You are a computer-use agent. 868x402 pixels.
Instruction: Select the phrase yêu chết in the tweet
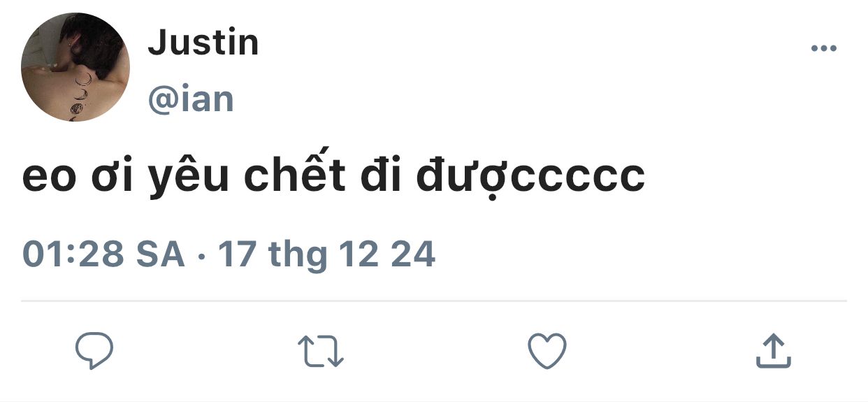tap(247, 178)
